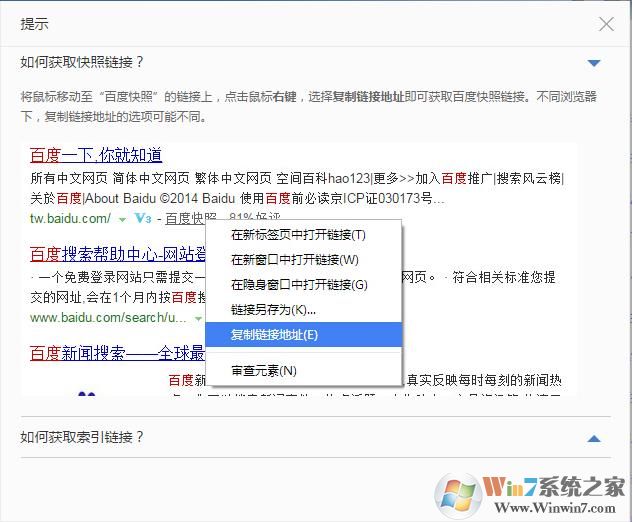Image resolution: width=632 pixels, height=522 pixels.
Task: Click the www.baidu.com/search/u... URL
Action: point(108,318)
